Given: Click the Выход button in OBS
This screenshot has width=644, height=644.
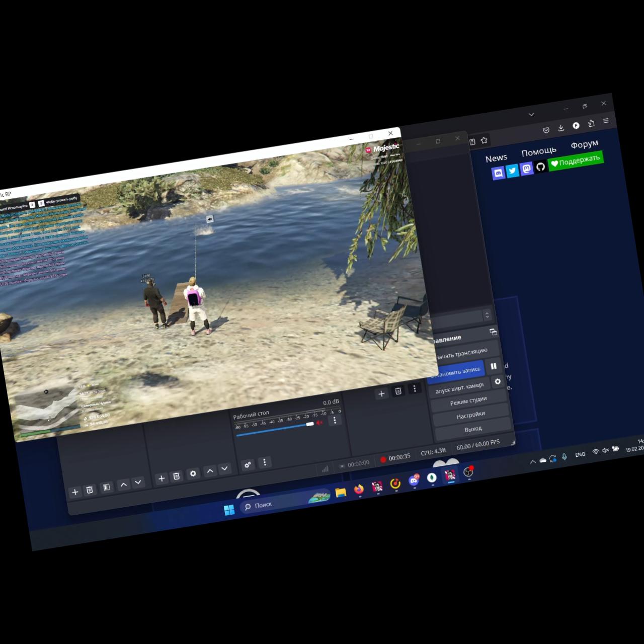Looking at the screenshot, I should (x=473, y=429).
